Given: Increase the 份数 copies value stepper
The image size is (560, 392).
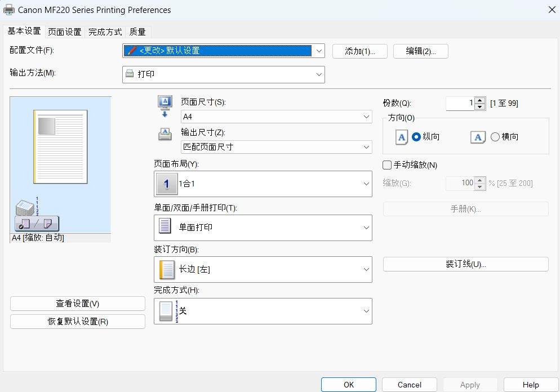Looking at the screenshot, I should coord(479,100).
